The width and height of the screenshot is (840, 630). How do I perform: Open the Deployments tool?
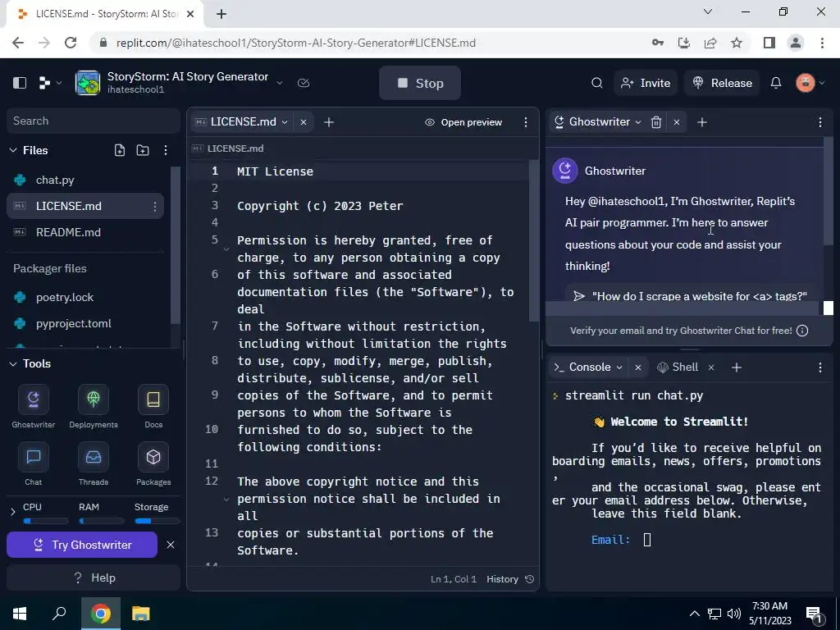tap(94, 407)
